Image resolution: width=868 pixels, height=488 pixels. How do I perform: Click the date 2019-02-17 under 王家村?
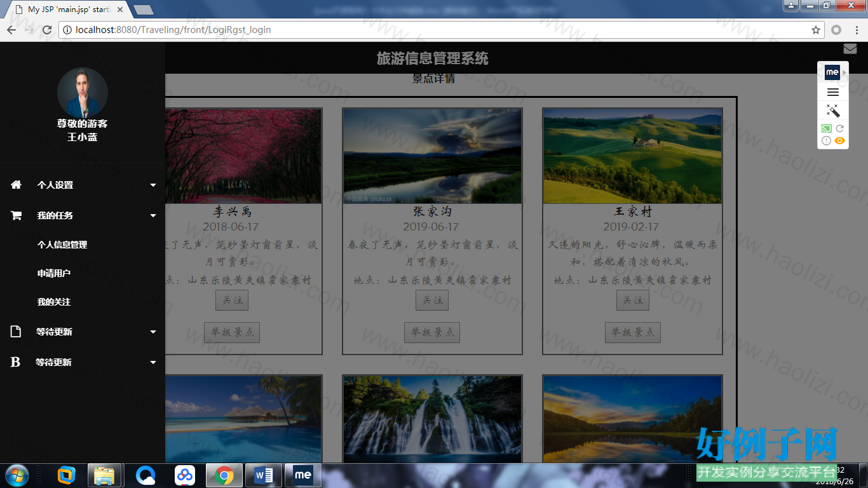point(631,227)
